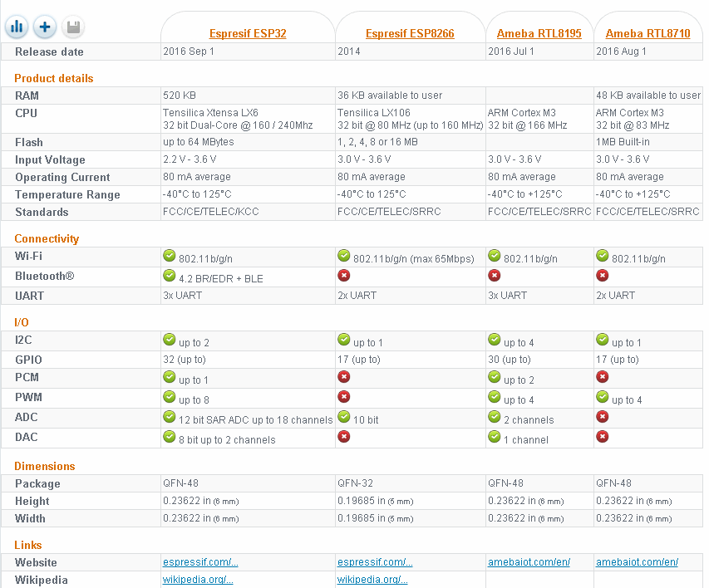Click green check icon for RTL8195 DAC
The height and width of the screenshot is (588, 709).
tap(495, 437)
